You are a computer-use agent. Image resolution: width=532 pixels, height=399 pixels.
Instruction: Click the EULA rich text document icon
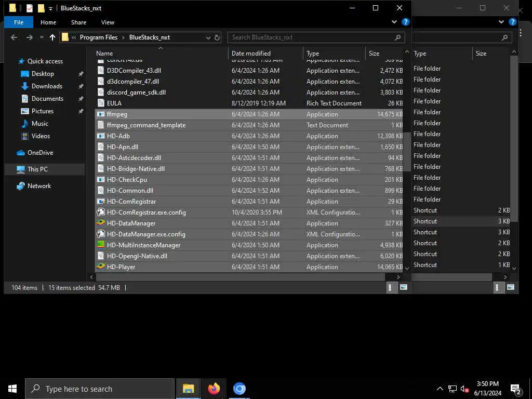click(101, 103)
